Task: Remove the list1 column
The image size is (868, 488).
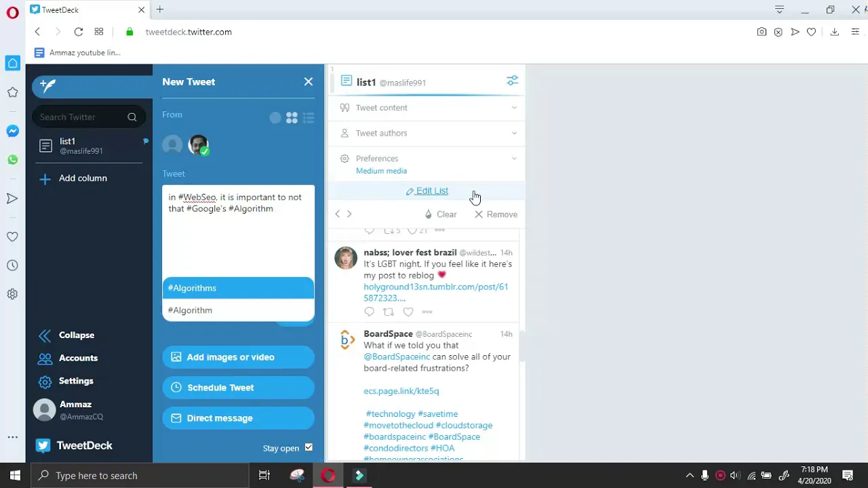Action: pos(496,214)
